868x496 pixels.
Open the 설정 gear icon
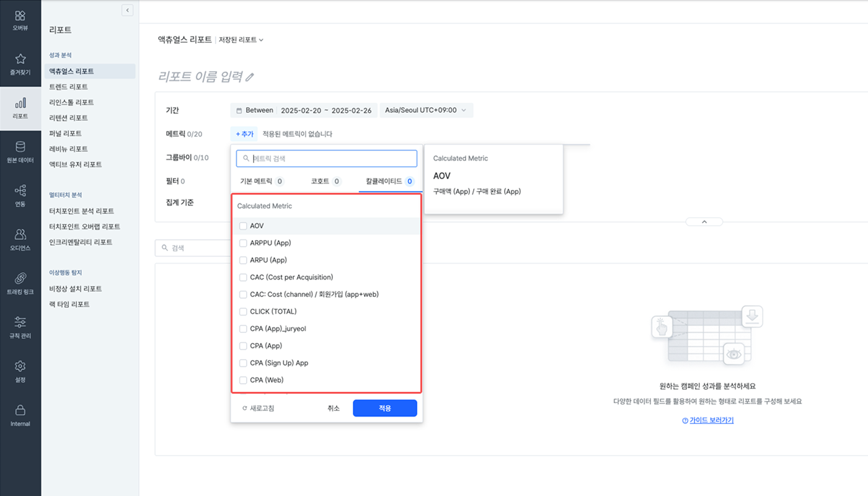20,366
